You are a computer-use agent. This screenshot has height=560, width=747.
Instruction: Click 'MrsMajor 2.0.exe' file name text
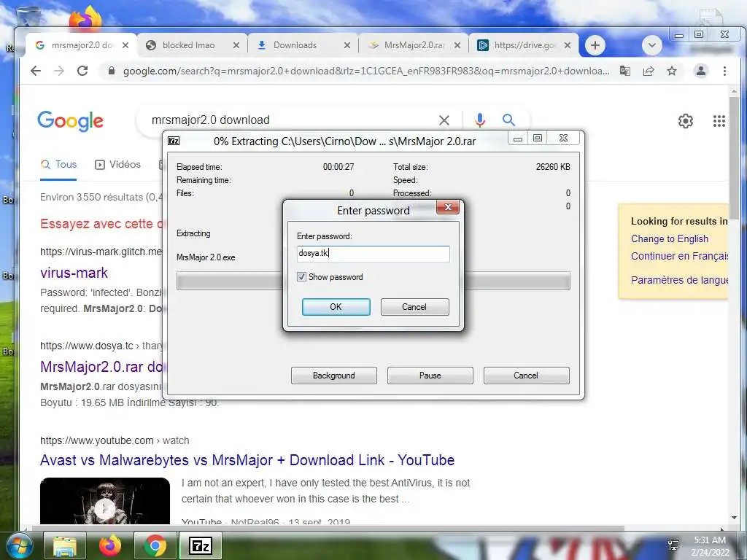[x=206, y=257]
